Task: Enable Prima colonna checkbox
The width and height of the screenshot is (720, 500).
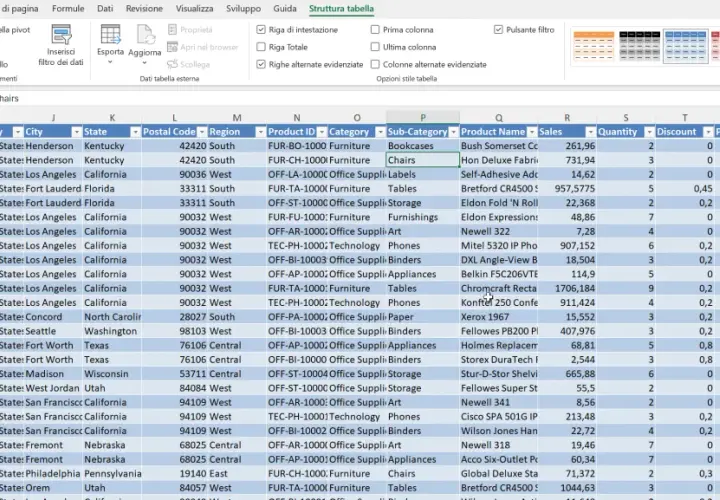Action: click(375, 30)
